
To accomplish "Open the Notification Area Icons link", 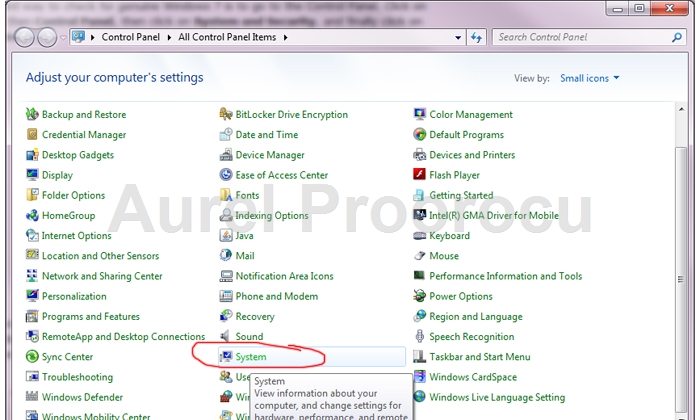I will (x=284, y=276).
